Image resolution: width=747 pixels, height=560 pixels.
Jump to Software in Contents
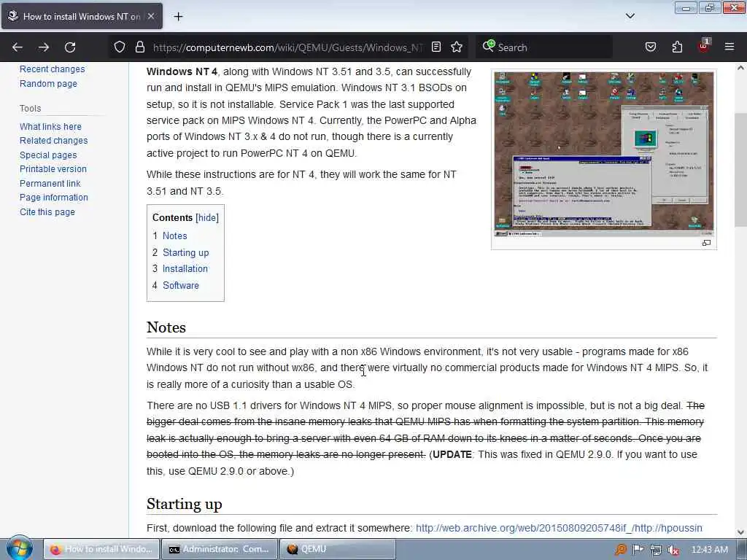[181, 285]
